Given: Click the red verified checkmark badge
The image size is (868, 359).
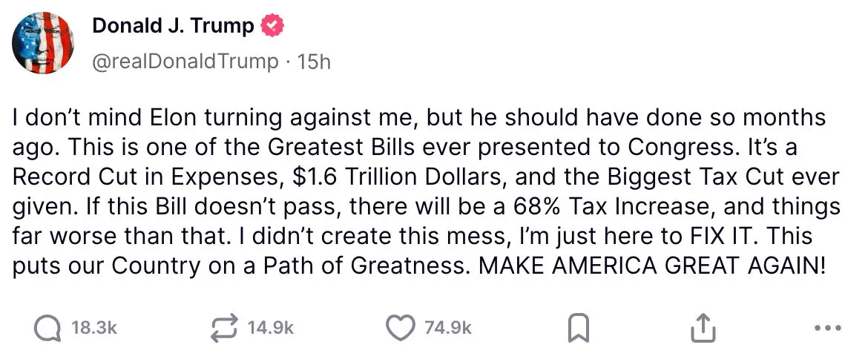Looking at the screenshot, I should pyautogui.click(x=272, y=25).
